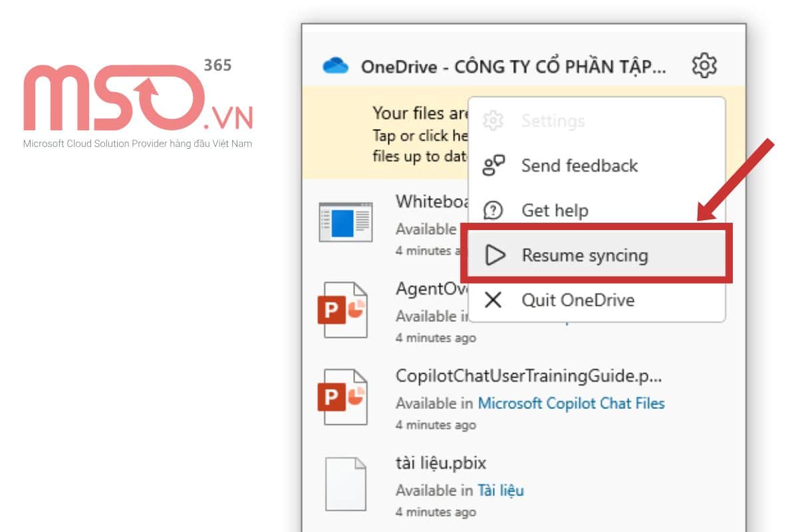Open the Whiteboard file thumbnail icon

(x=345, y=221)
